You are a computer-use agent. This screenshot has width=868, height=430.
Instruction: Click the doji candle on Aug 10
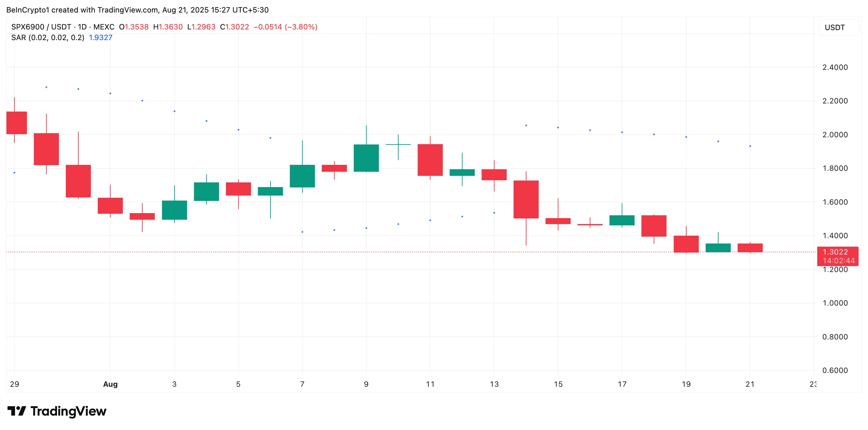398,144
